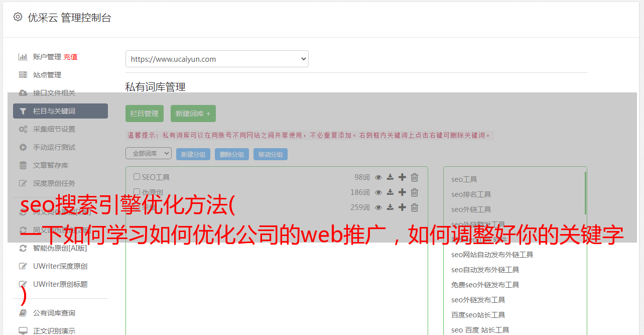The height and width of the screenshot is (335, 644).
Task: Select 栏目与关键词 in the sidebar
Action: click(60, 111)
